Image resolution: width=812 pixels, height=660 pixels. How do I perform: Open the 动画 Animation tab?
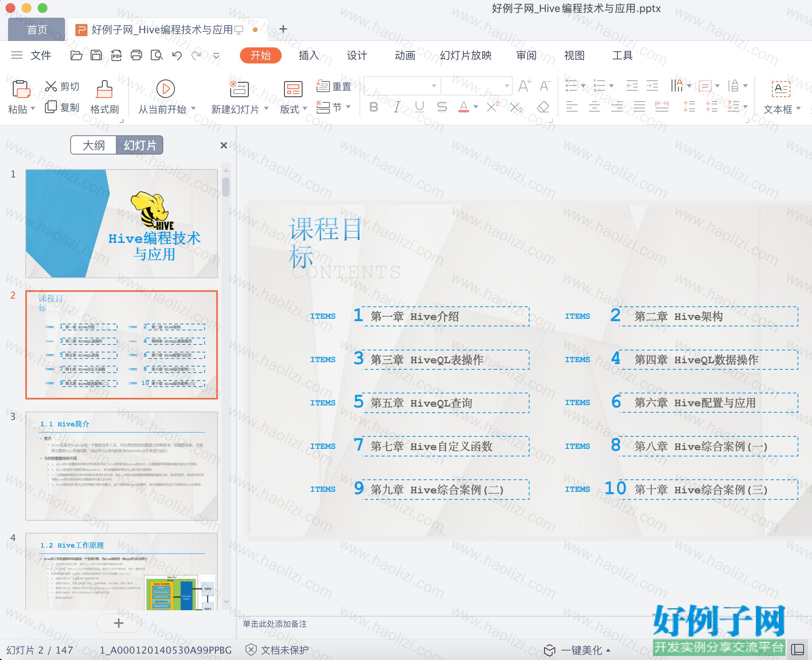pos(405,55)
